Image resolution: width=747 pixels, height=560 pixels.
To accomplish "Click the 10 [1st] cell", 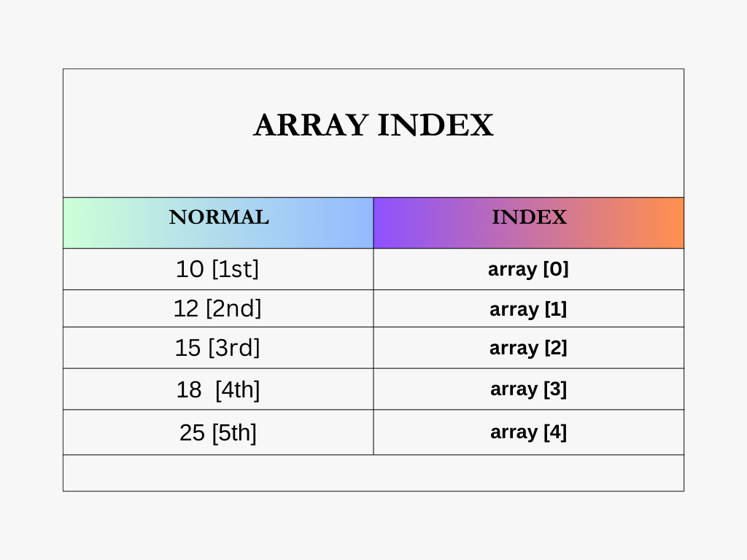I will point(218,269).
